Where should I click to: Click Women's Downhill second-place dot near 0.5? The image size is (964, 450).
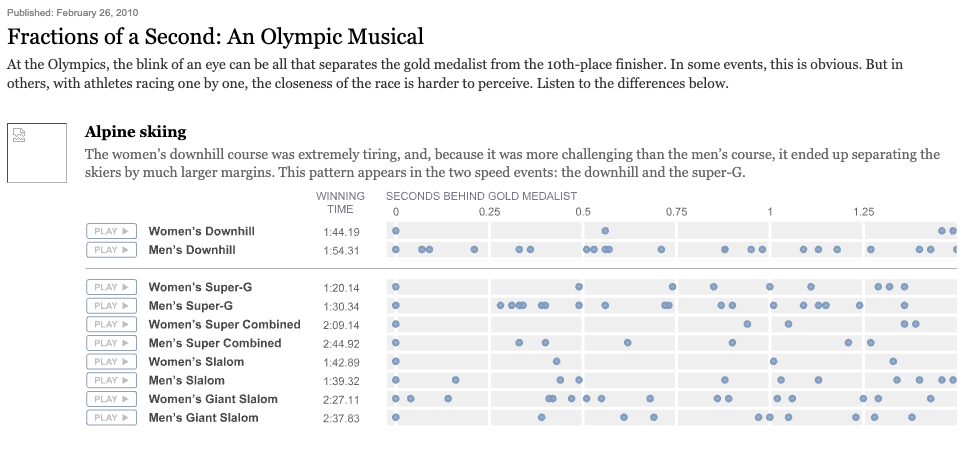click(x=605, y=231)
